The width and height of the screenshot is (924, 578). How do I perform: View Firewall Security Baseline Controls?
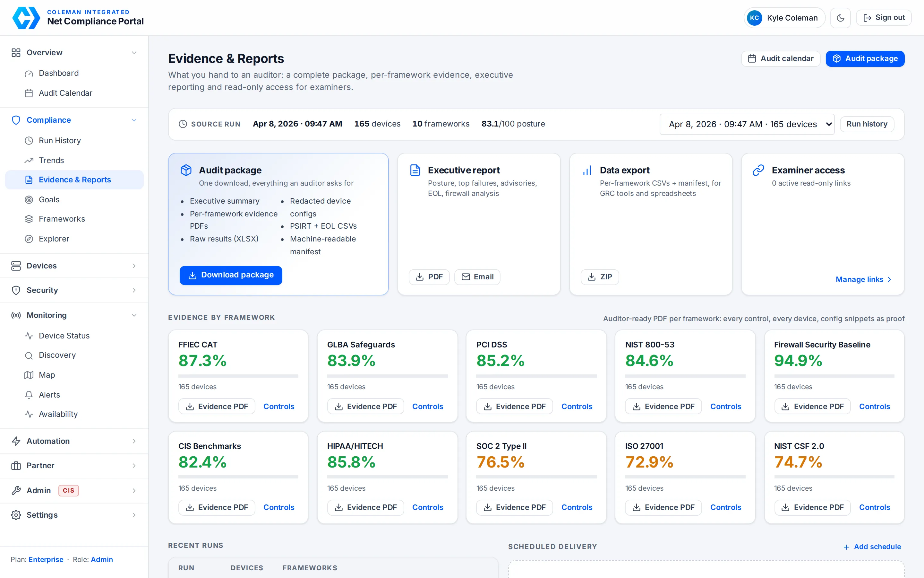point(874,406)
